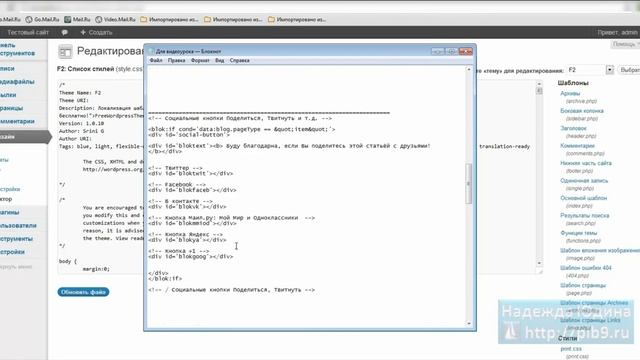Click the Twitter comment line in Notepad
Image resolution: width=640 pixels, height=360 pixels.
[x=175, y=168]
